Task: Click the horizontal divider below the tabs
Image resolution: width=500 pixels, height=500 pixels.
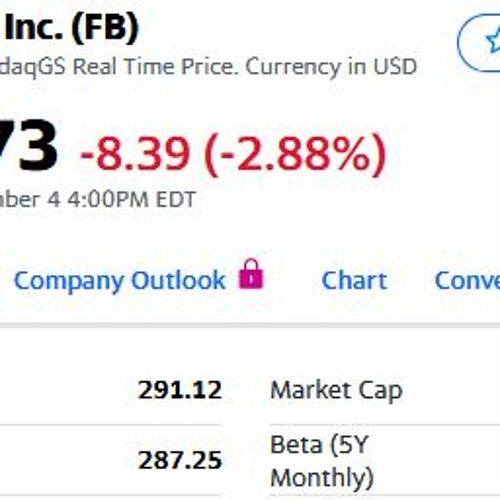Action: 250,324
